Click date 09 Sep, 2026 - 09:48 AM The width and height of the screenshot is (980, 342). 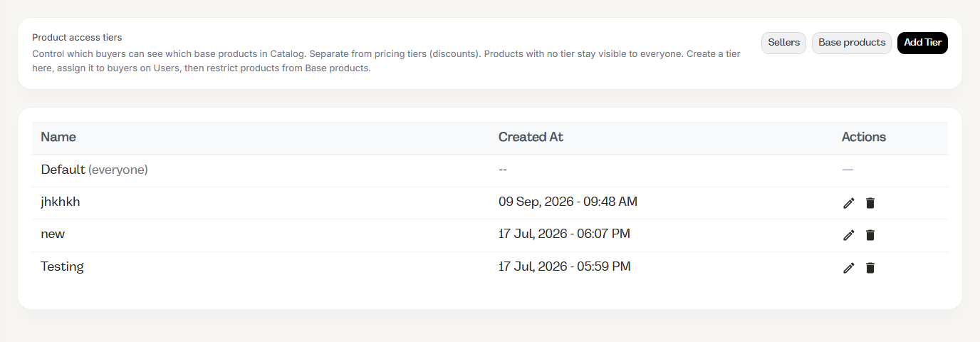click(x=568, y=202)
